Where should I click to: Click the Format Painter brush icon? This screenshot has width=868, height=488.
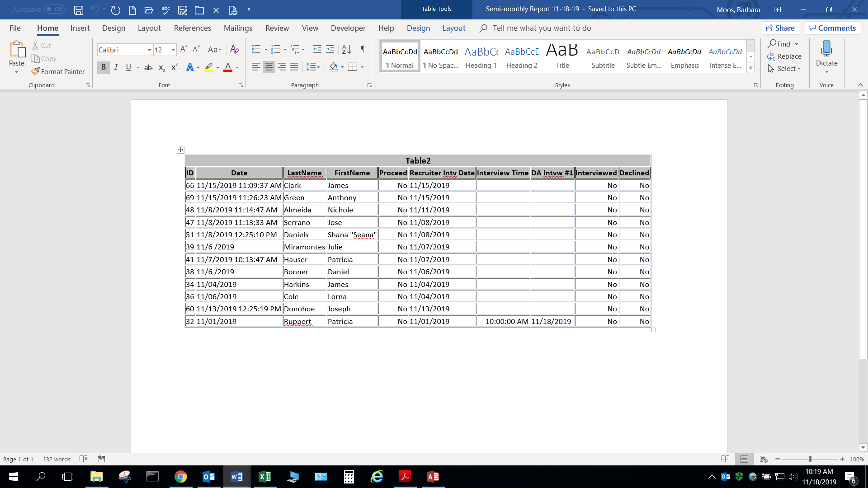point(35,71)
